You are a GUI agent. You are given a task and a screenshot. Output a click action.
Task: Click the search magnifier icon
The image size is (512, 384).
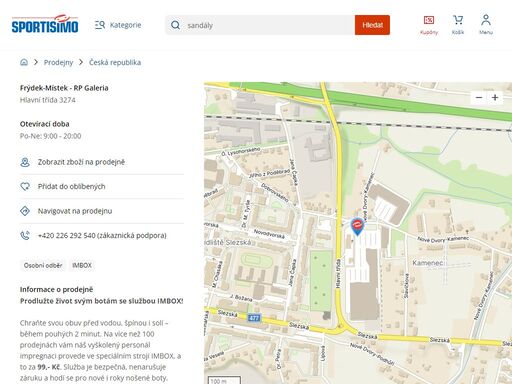tap(175, 25)
